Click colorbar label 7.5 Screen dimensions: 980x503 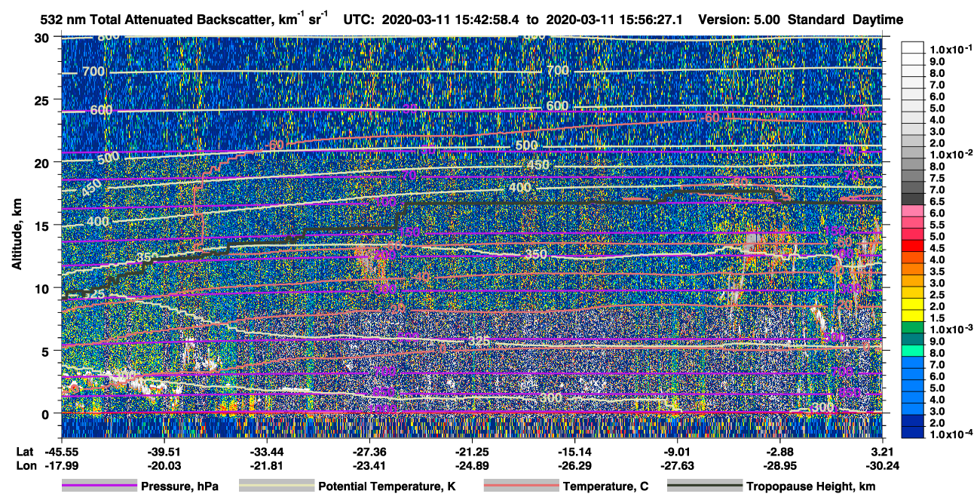click(937, 178)
